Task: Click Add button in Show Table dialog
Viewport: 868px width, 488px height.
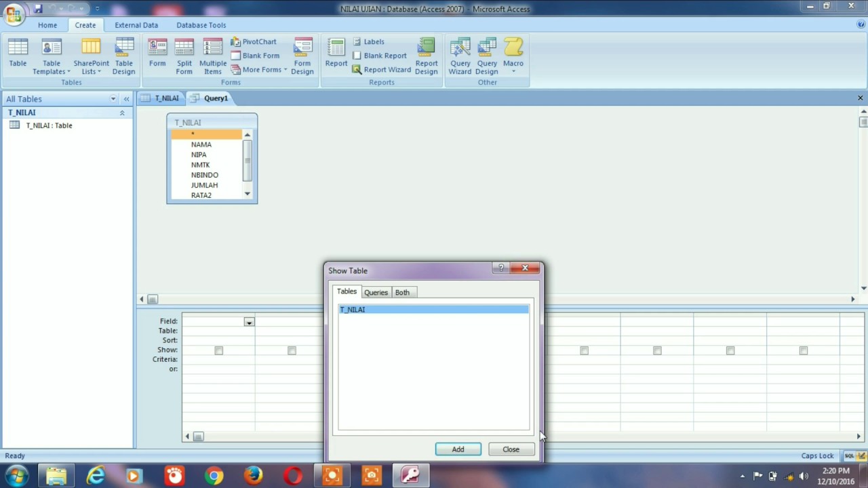Action: (458, 449)
